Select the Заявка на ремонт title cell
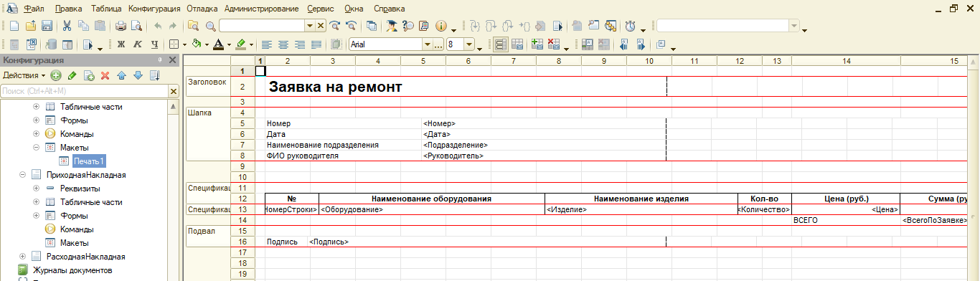Viewport: 980px width, 281px height. click(x=335, y=87)
